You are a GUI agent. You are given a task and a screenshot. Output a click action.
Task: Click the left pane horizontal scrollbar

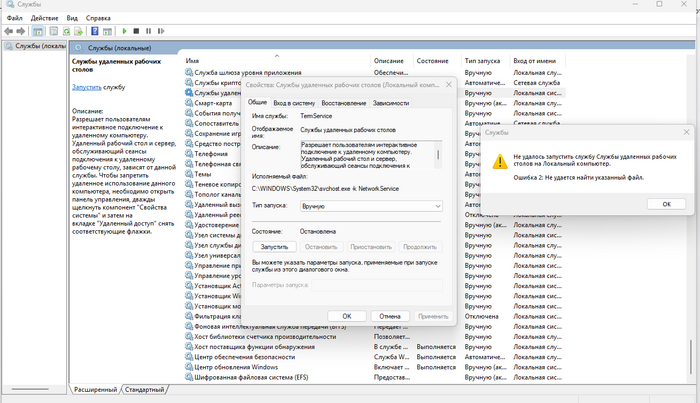30,389
